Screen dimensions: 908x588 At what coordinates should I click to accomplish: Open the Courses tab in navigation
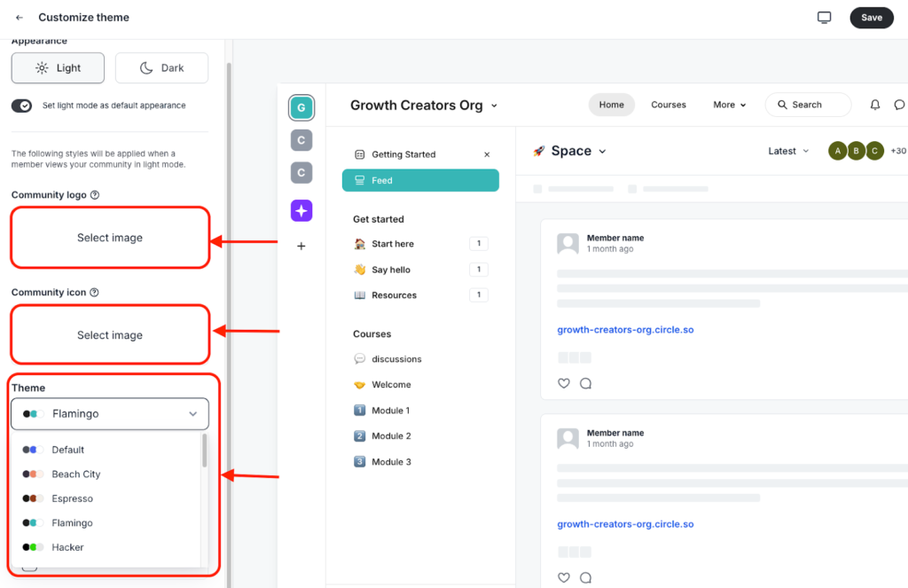point(669,105)
